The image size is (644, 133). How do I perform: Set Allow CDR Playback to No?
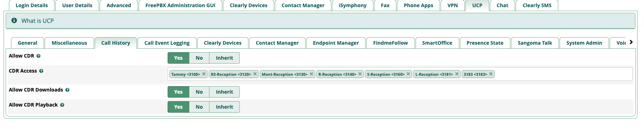pyautogui.click(x=199, y=107)
